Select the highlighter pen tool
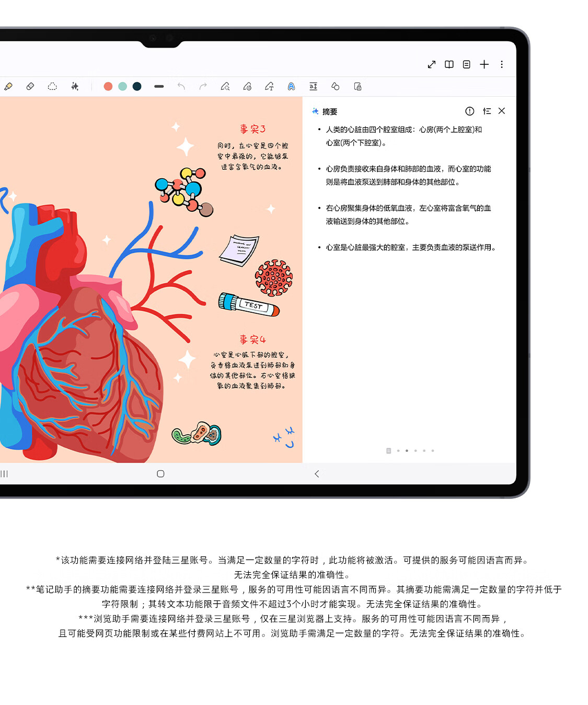The width and height of the screenshot is (588, 705). click(8, 86)
